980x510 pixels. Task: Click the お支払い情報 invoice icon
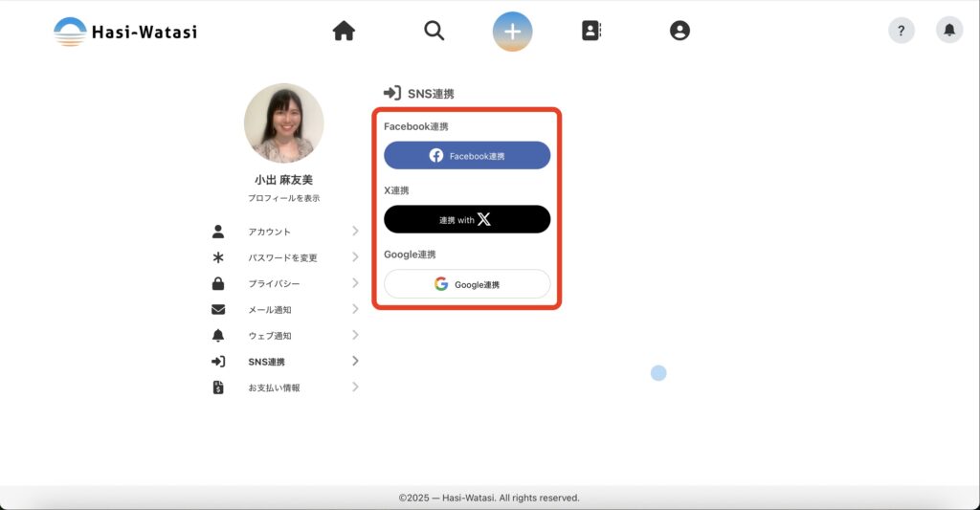(218, 388)
